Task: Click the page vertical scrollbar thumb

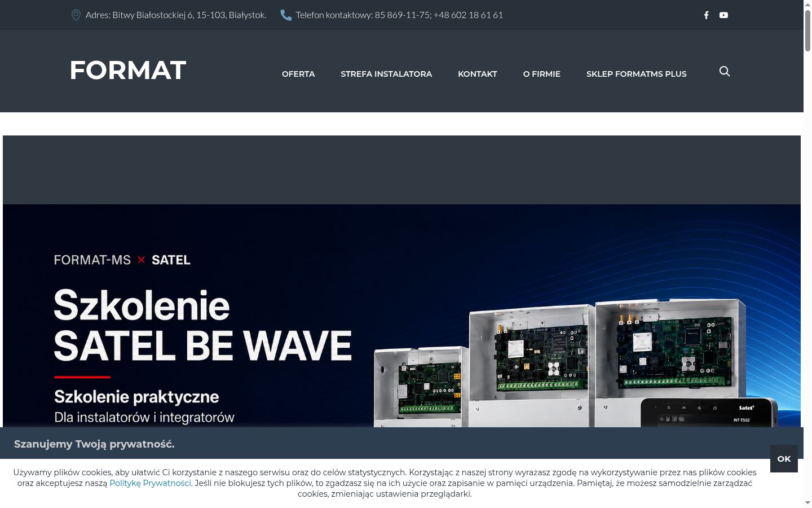Action: coord(807,31)
